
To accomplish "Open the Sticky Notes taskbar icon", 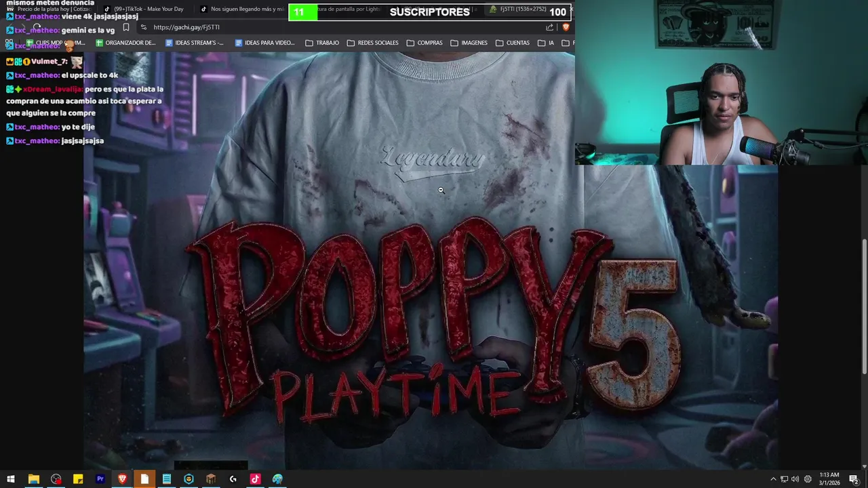I will pyautogui.click(x=78, y=479).
